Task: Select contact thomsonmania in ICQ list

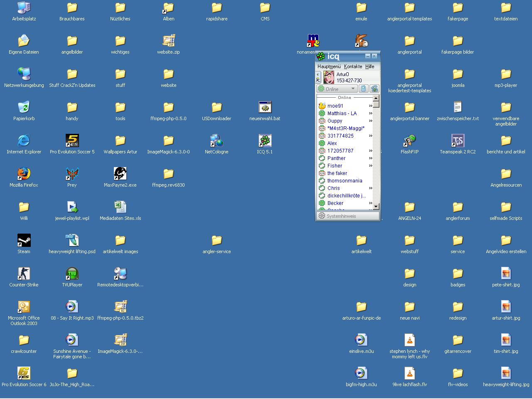Action: coord(345,181)
